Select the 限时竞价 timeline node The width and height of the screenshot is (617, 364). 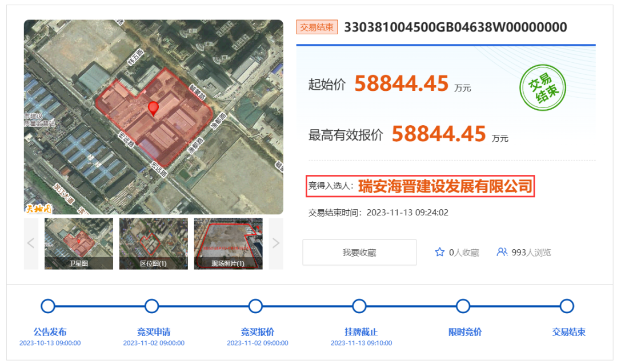463,306
